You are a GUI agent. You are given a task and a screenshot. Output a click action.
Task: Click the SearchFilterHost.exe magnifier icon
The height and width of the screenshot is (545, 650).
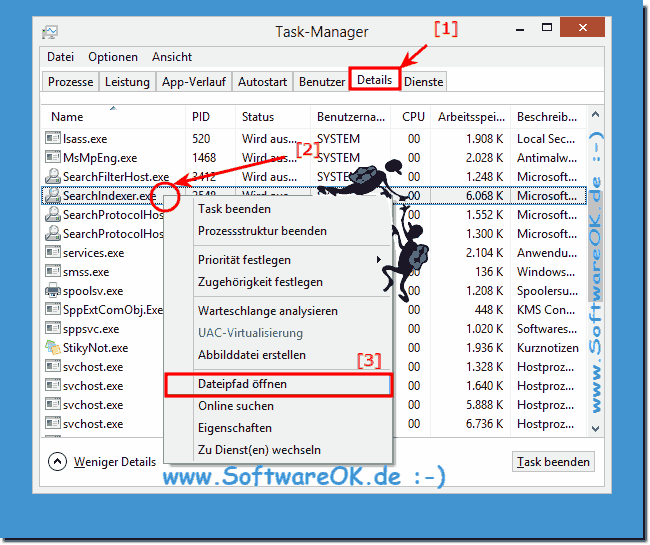point(53,176)
